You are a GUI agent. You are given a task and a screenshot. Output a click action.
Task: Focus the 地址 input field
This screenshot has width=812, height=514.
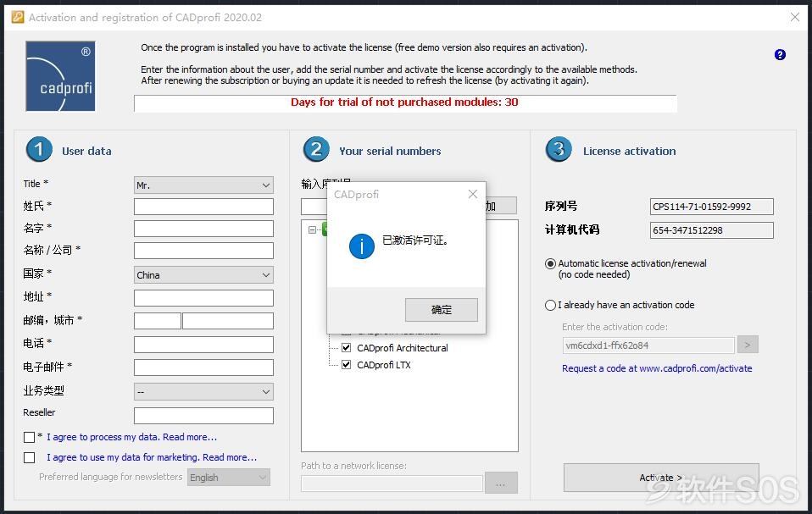click(x=203, y=298)
